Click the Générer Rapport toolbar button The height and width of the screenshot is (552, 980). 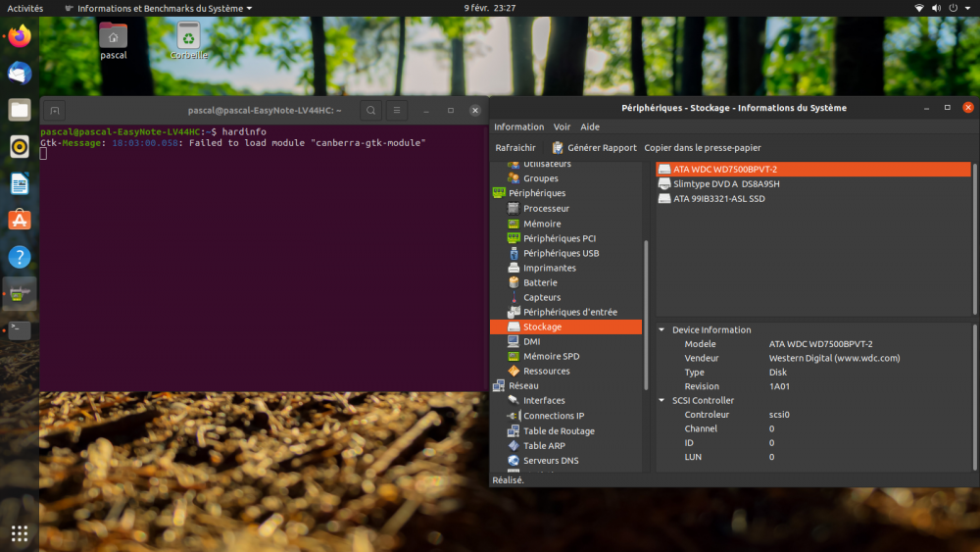(594, 148)
